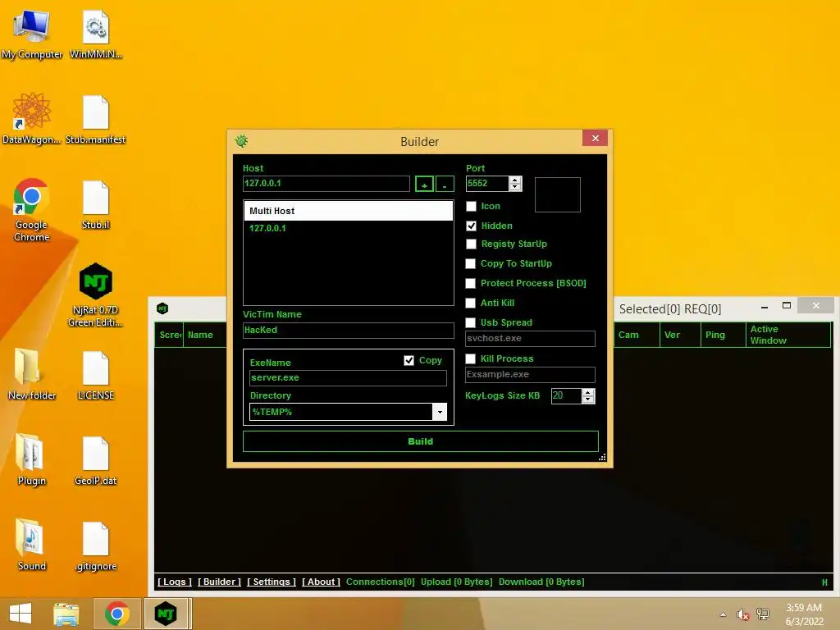Click the Port number field
The image size is (840, 630).
click(487, 184)
